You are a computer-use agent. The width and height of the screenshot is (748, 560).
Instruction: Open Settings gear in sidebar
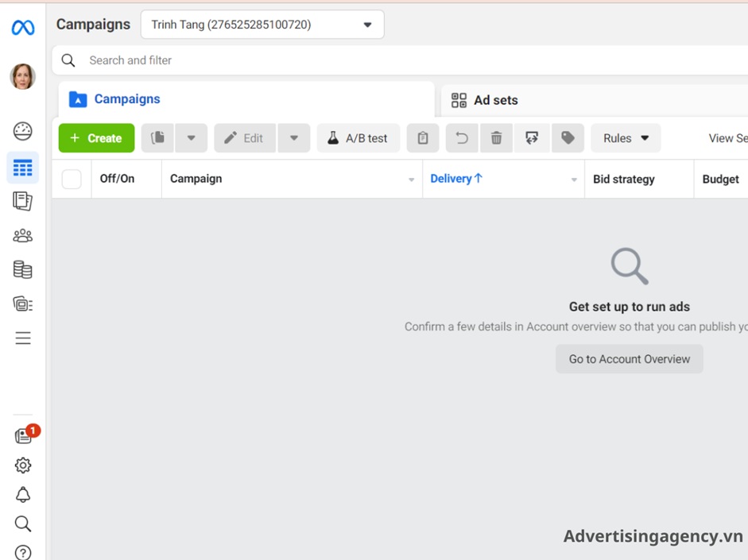22,465
